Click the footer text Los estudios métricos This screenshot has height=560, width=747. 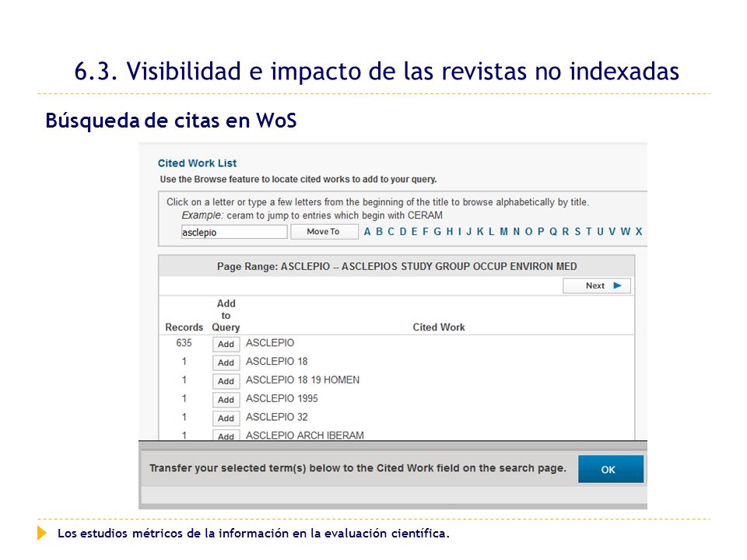click(254, 534)
